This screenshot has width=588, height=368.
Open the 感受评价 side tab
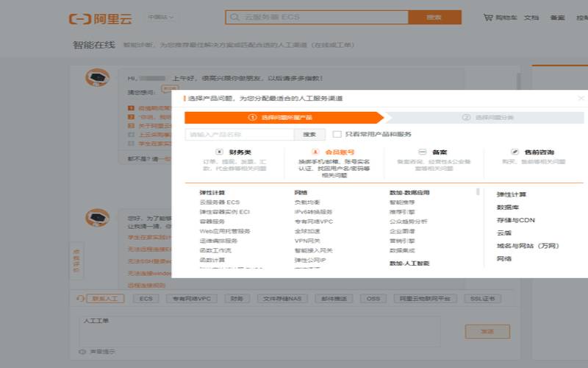pyautogui.click(x=76, y=261)
